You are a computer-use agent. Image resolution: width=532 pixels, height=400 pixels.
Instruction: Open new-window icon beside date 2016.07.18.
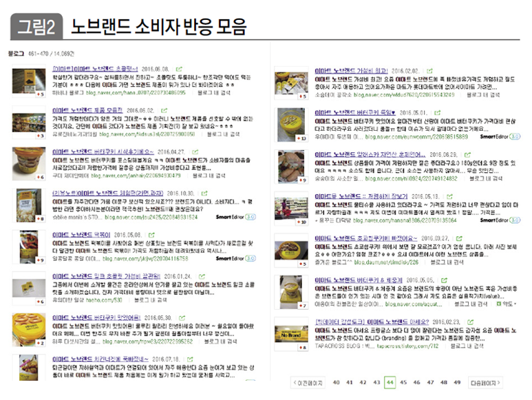pyautogui.click(x=190, y=359)
